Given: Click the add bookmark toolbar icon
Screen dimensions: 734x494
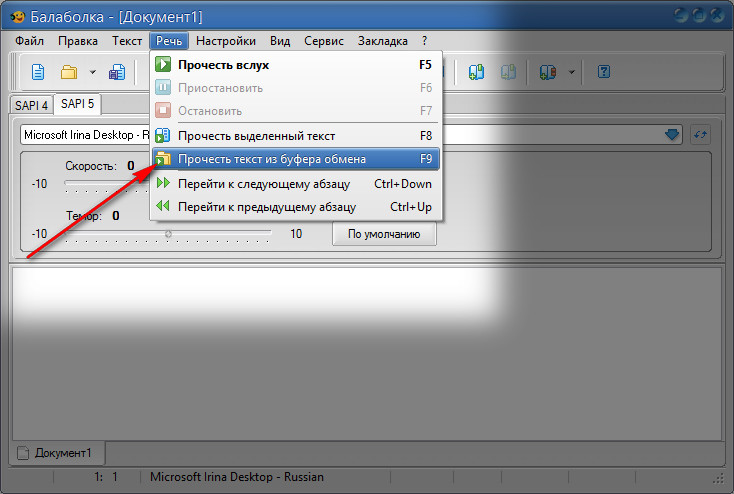Looking at the screenshot, I should click(x=477, y=72).
